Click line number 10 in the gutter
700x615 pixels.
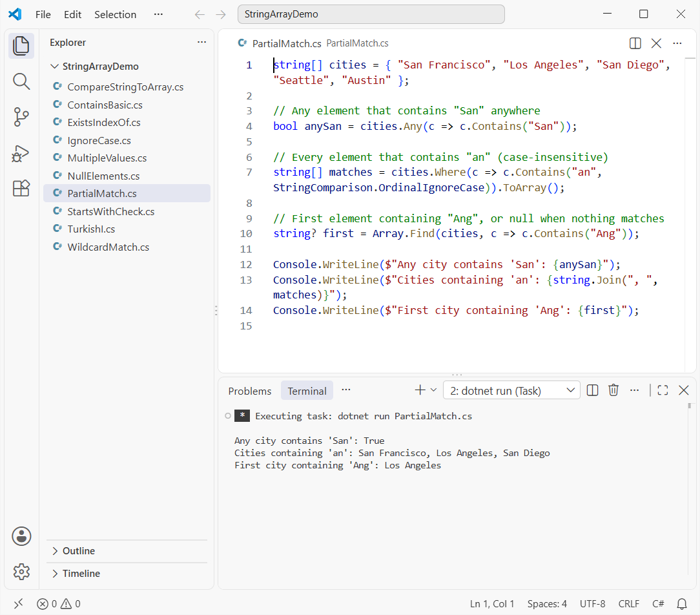[x=246, y=234]
